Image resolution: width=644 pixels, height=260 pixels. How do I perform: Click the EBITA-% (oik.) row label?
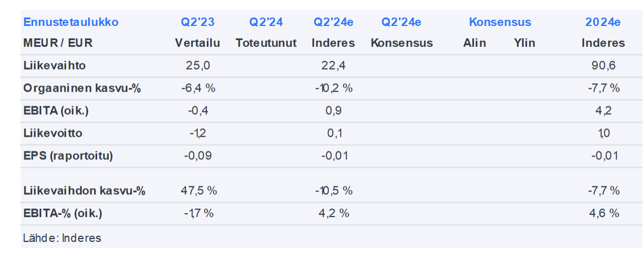tap(63, 213)
